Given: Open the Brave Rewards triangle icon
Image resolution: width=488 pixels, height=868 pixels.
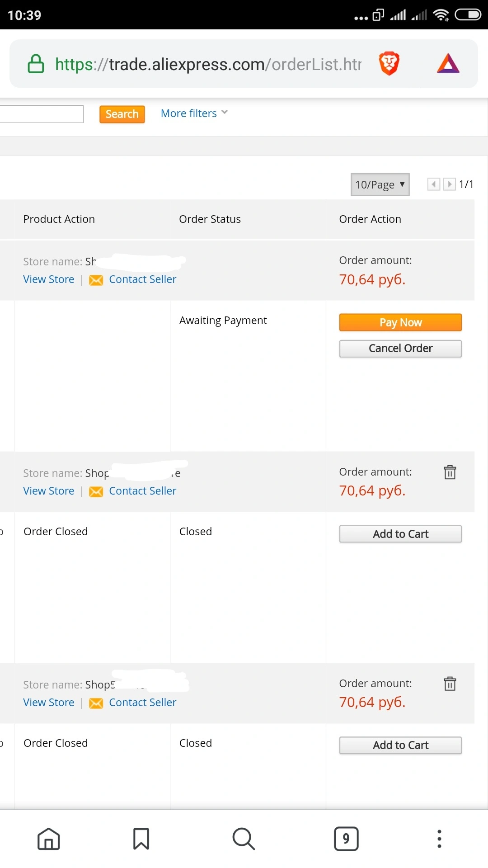Looking at the screenshot, I should pyautogui.click(x=448, y=64).
